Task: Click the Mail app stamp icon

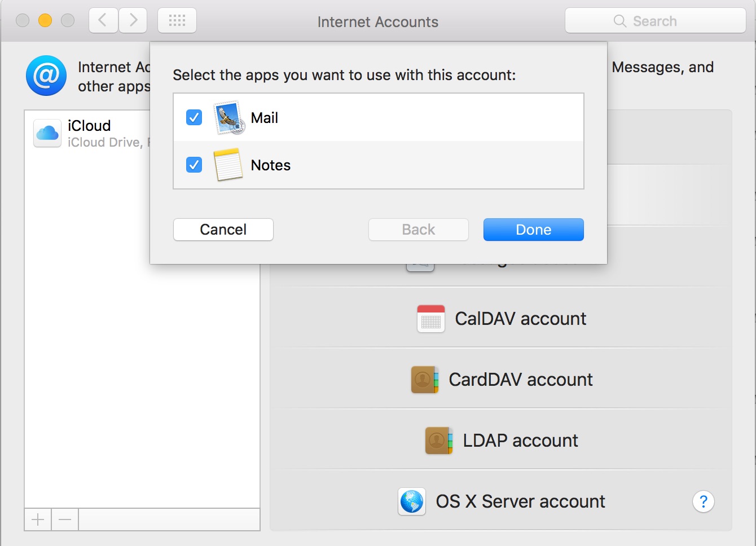Action: tap(229, 117)
